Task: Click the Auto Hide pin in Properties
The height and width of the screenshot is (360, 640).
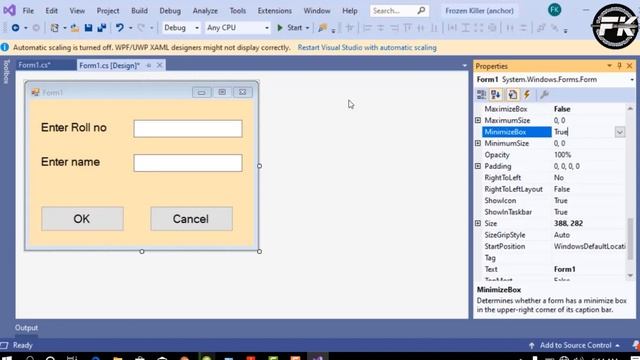Action: (619, 66)
